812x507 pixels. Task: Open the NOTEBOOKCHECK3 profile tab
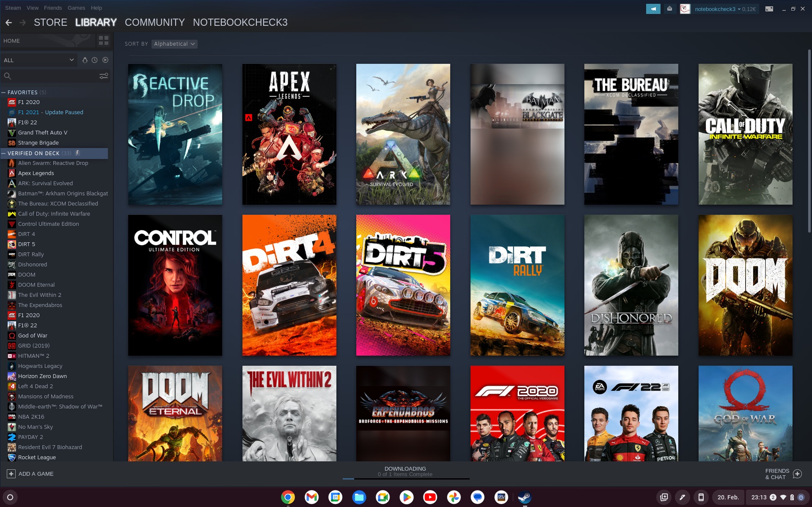(240, 22)
